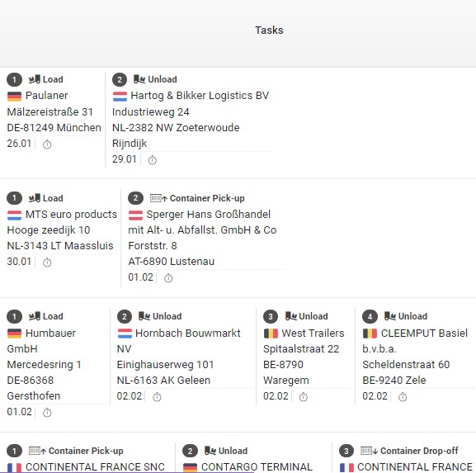Screen dimensions: 476x473
Task: Select Hornbach Bouwmarkt name
Action: coord(188,333)
